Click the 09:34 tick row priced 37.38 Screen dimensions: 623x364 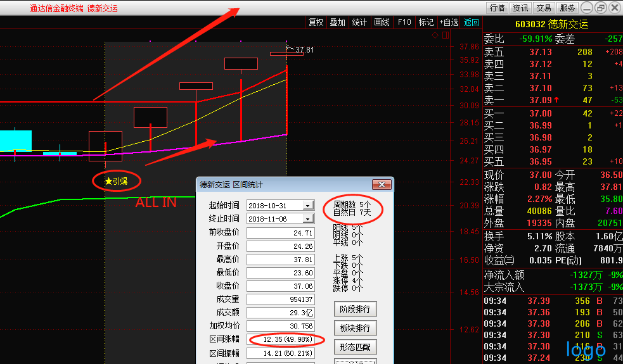click(553, 324)
